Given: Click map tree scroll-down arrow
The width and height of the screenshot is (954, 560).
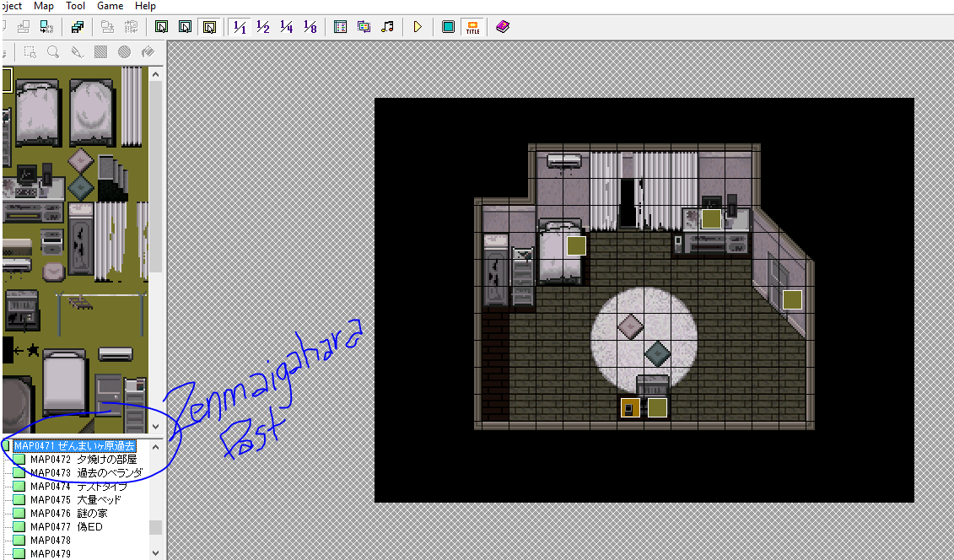Looking at the screenshot, I should [x=156, y=552].
